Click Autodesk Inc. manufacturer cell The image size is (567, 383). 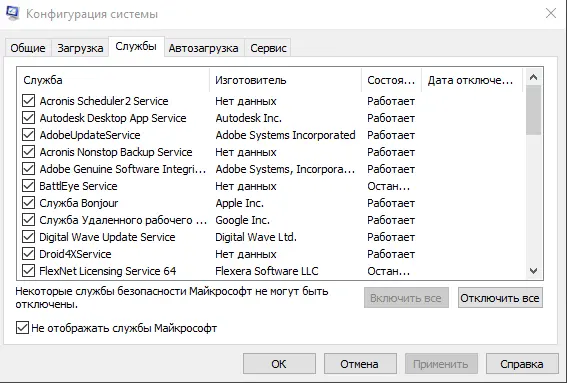pos(248,118)
